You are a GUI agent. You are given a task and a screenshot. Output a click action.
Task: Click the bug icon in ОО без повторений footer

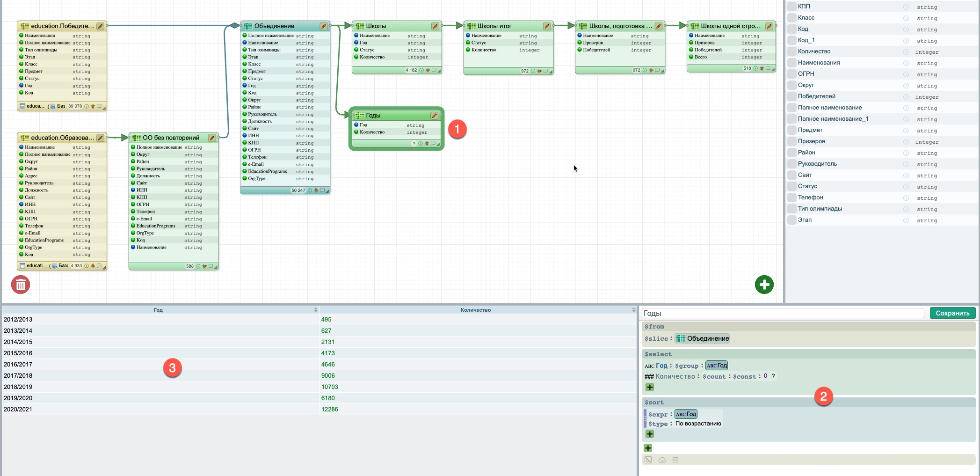pos(204,266)
